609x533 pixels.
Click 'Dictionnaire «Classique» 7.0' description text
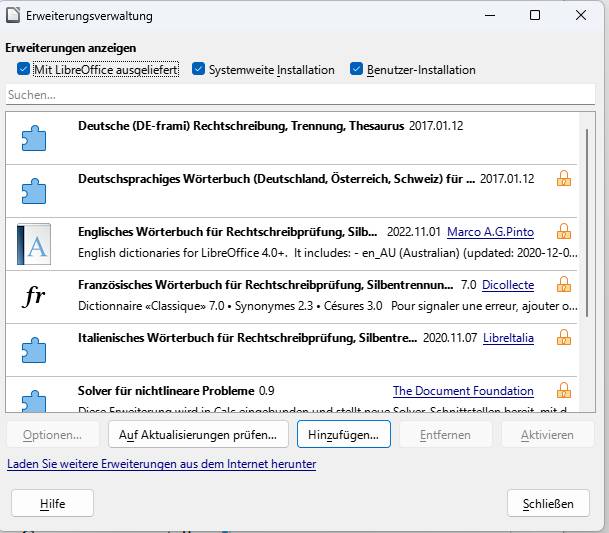(x=328, y=306)
